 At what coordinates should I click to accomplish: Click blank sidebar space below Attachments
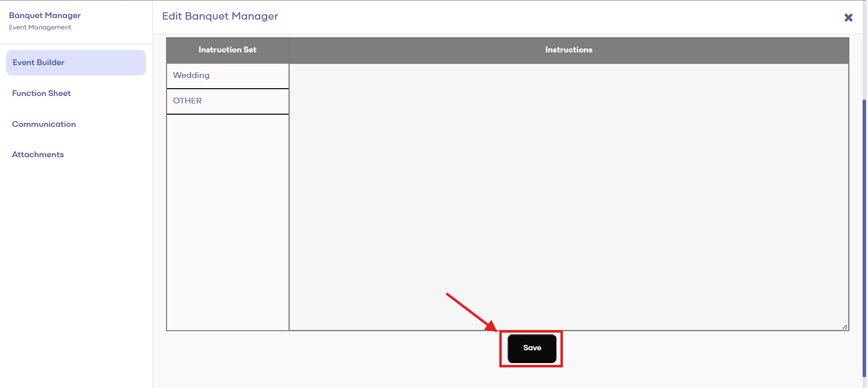click(x=76, y=269)
